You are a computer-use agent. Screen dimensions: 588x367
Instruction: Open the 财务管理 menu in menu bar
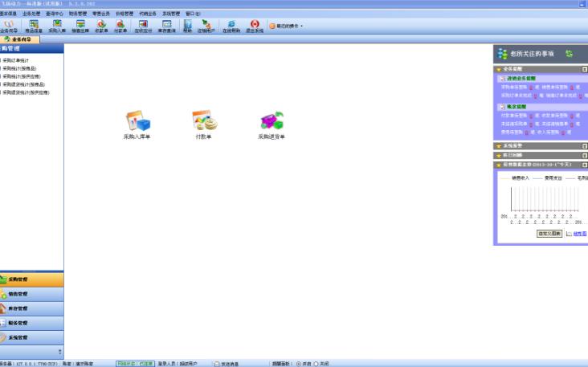tap(78, 14)
